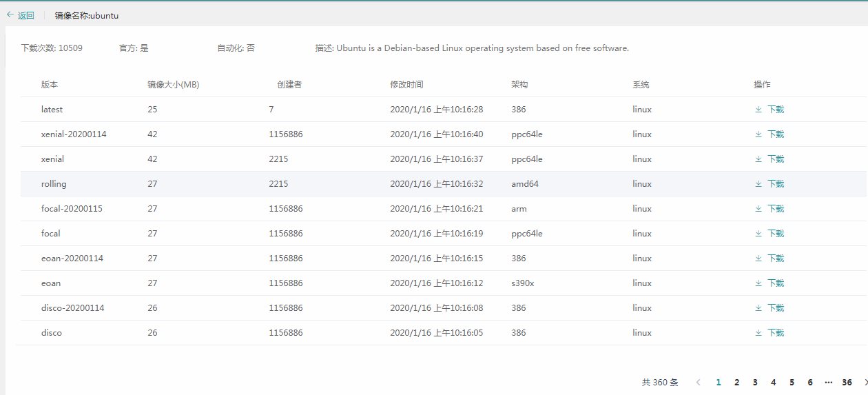Click 下载 link for latest version

776,109
